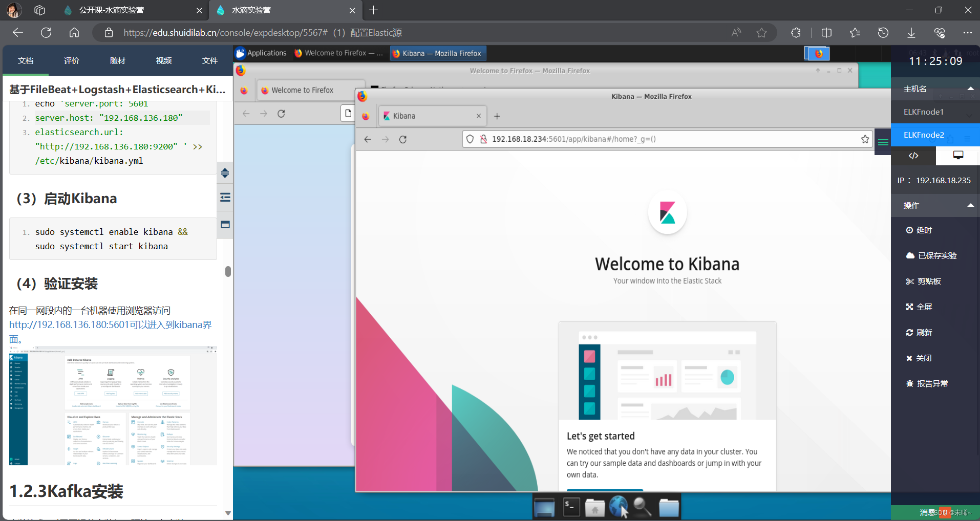Open Edge settings ellipsis menu
The width and height of the screenshot is (980, 521).
click(967, 33)
